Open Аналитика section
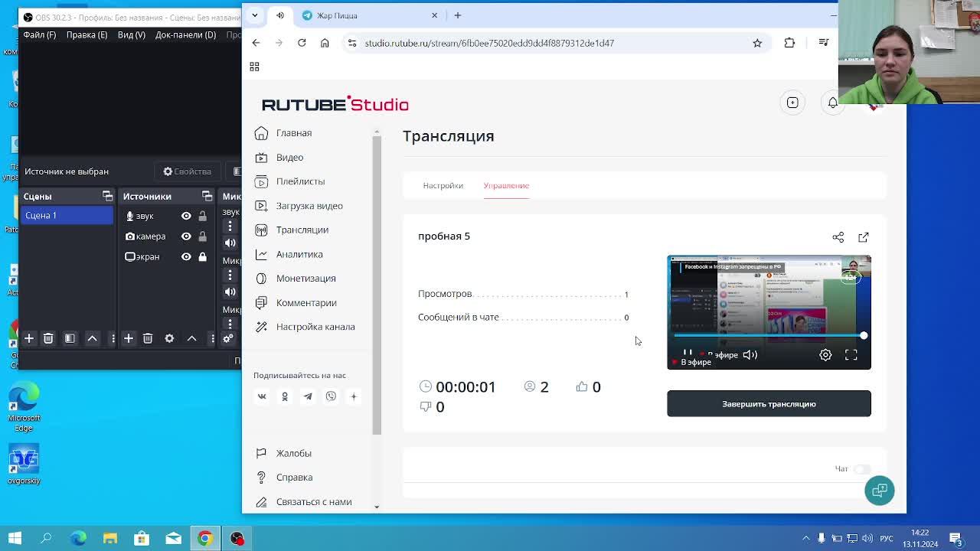 coord(299,254)
